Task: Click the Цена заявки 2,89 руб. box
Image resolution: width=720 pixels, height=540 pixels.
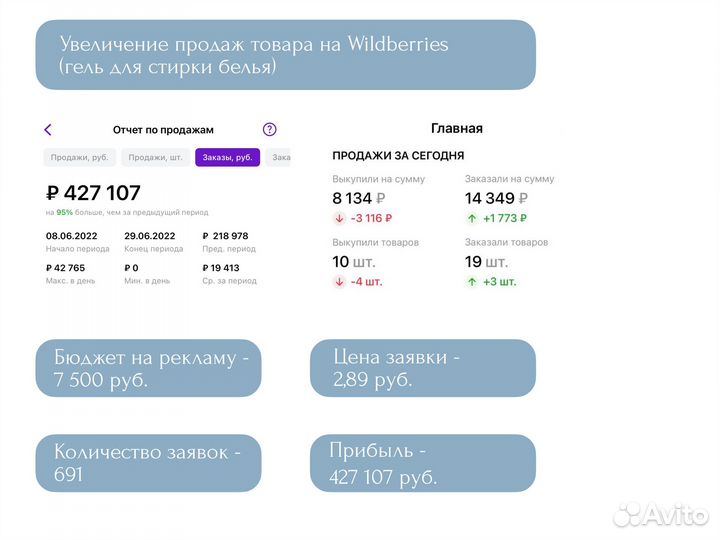Action: [423, 368]
